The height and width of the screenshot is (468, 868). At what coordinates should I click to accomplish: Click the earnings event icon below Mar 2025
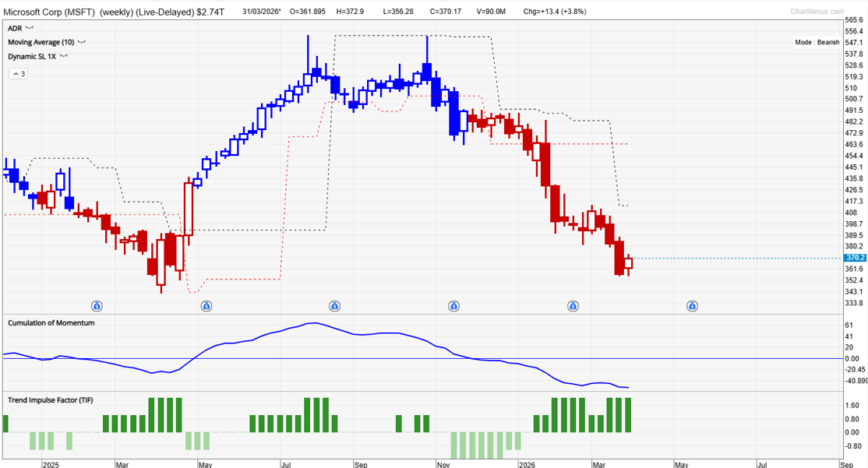click(96, 306)
